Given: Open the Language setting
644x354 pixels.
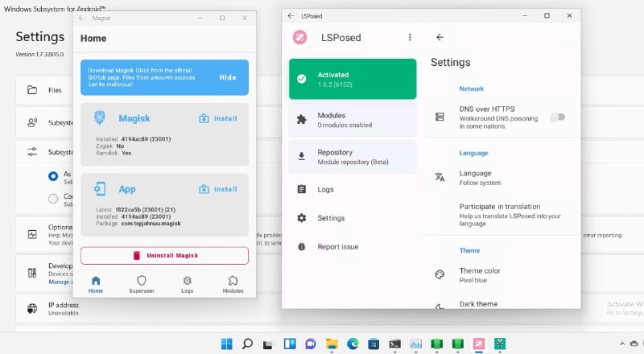Looking at the screenshot, I should (502, 178).
